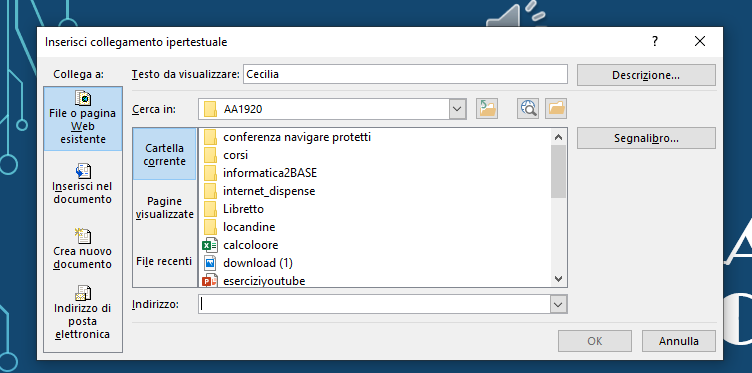The image size is (752, 373).
Task: Open the browse the Web icon
Action: click(x=528, y=109)
